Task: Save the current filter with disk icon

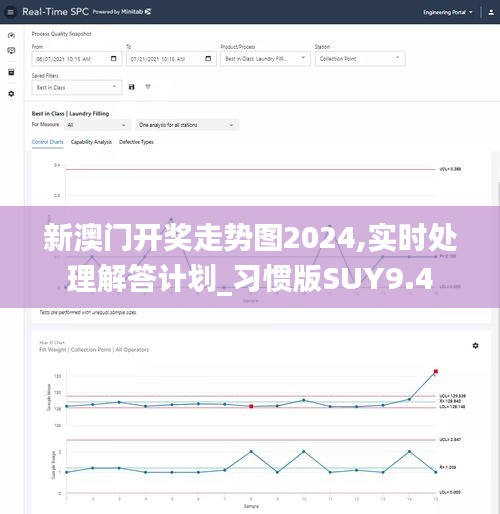Action: pyautogui.click(x=132, y=87)
